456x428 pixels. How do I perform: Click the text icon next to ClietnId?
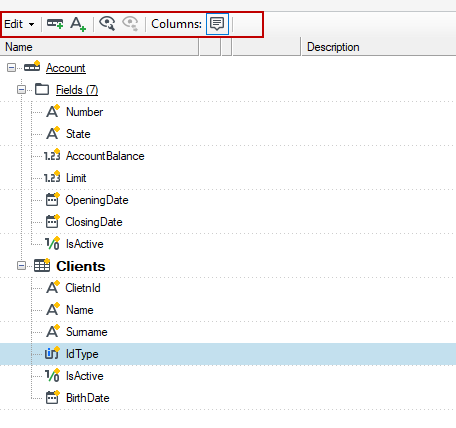tap(53, 287)
